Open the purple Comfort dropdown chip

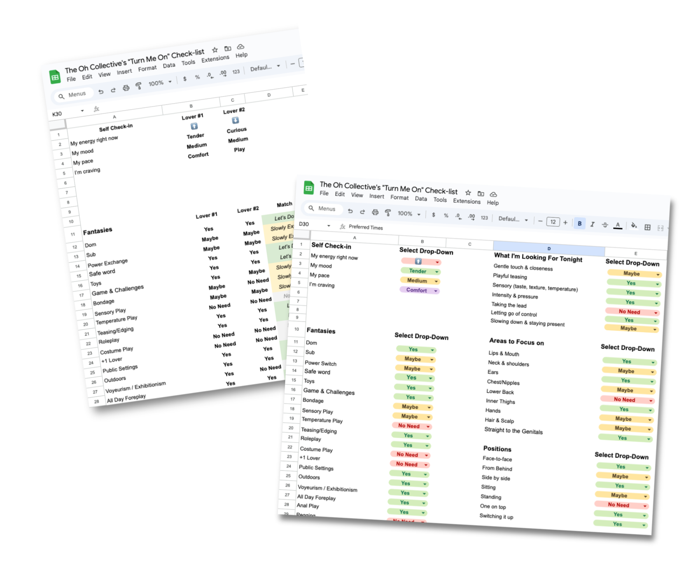[x=420, y=290]
